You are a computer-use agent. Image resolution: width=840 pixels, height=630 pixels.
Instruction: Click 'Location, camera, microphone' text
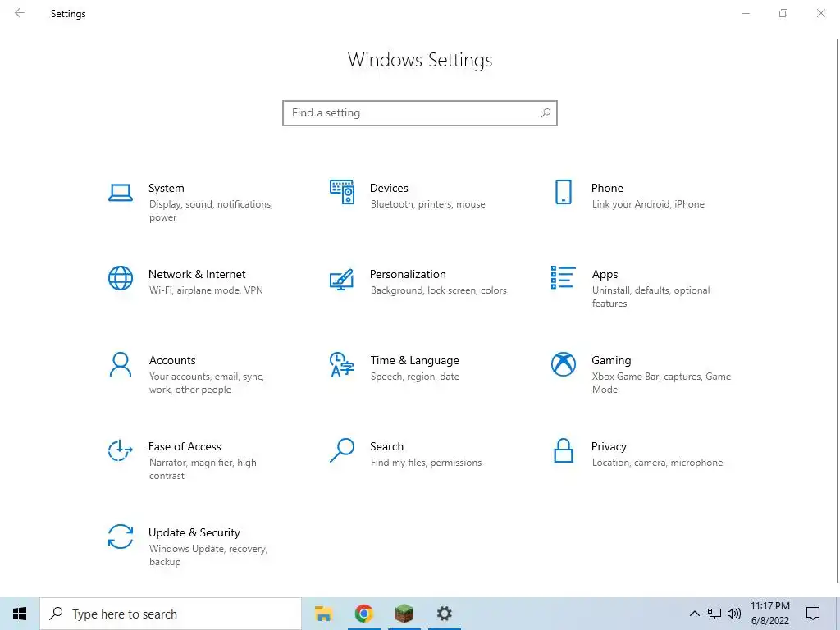(657, 463)
